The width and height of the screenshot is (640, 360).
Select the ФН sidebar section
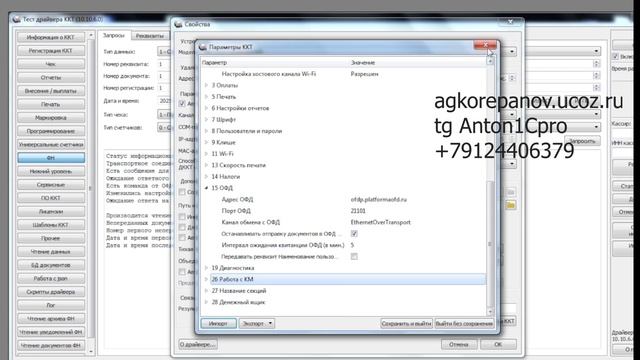coord(51,158)
